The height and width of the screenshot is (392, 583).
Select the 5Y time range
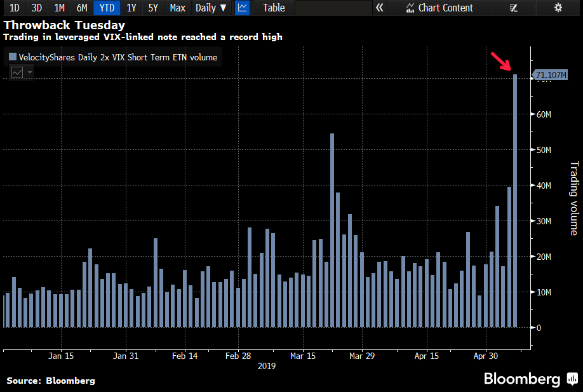tap(153, 8)
